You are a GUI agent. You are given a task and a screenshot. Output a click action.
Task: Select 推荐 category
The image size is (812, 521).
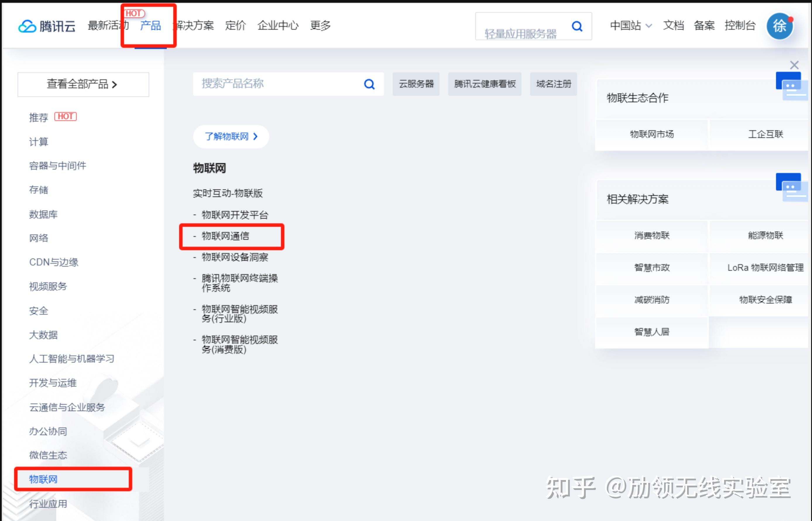[39, 117]
